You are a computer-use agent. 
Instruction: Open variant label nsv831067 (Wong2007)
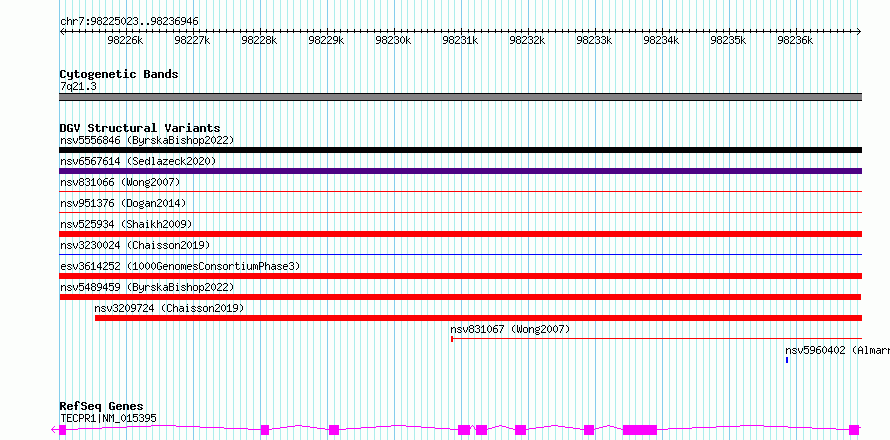coord(510,329)
